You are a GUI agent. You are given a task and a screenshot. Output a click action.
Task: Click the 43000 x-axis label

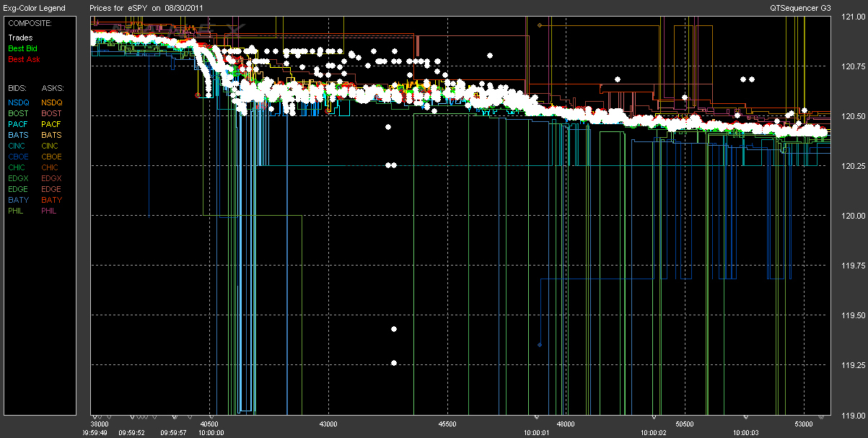pyautogui.click(x=328, y=424)
